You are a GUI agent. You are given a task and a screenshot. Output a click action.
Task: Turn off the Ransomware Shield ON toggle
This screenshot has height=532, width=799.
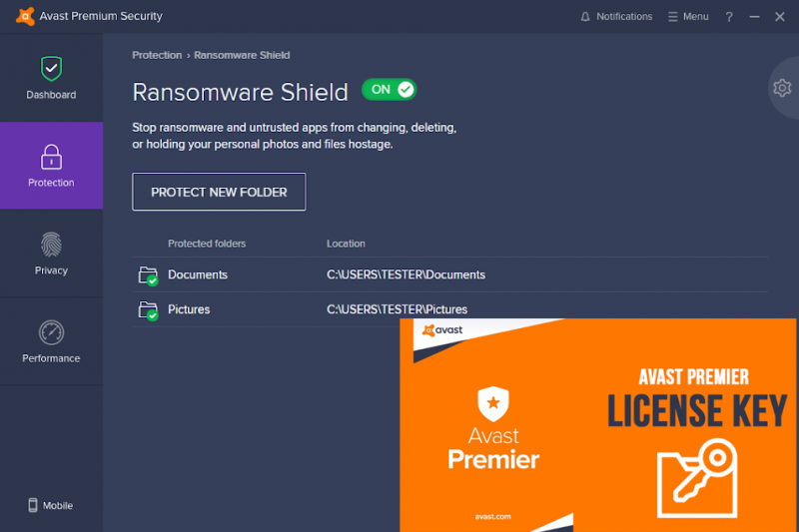[390, 90]
